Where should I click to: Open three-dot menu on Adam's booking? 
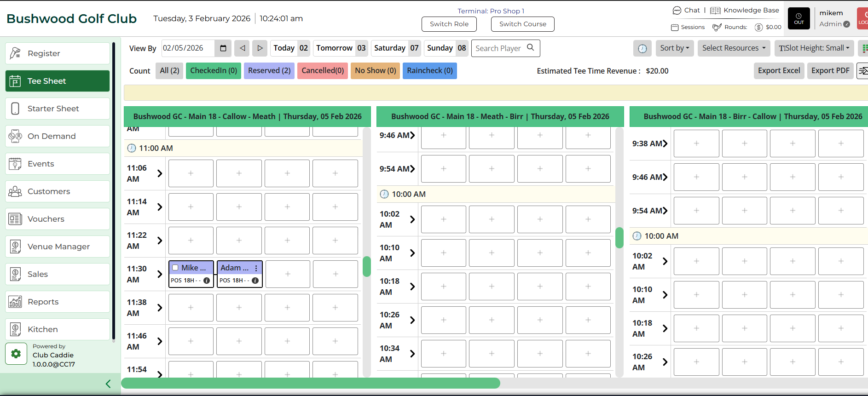[256, 268]
